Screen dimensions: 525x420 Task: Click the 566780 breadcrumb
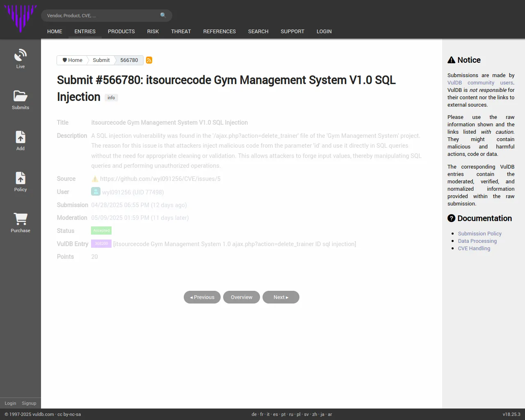click(129, 60)
